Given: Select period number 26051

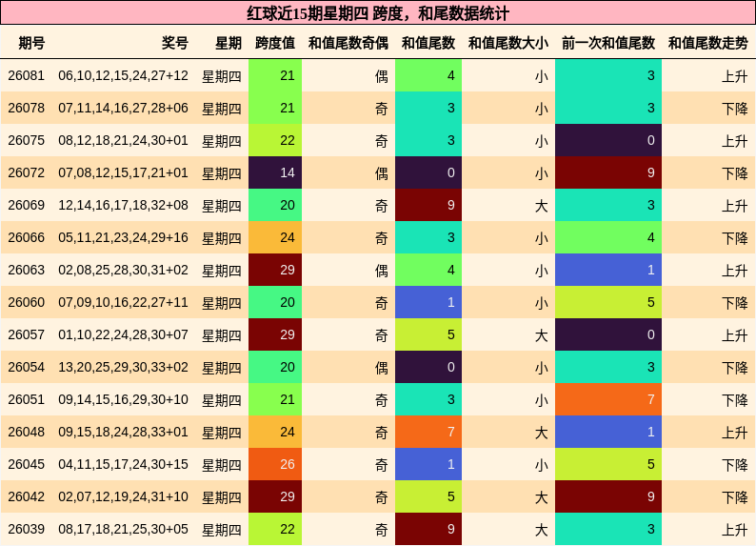Looking at the screenshot, I should coord(26,399).
